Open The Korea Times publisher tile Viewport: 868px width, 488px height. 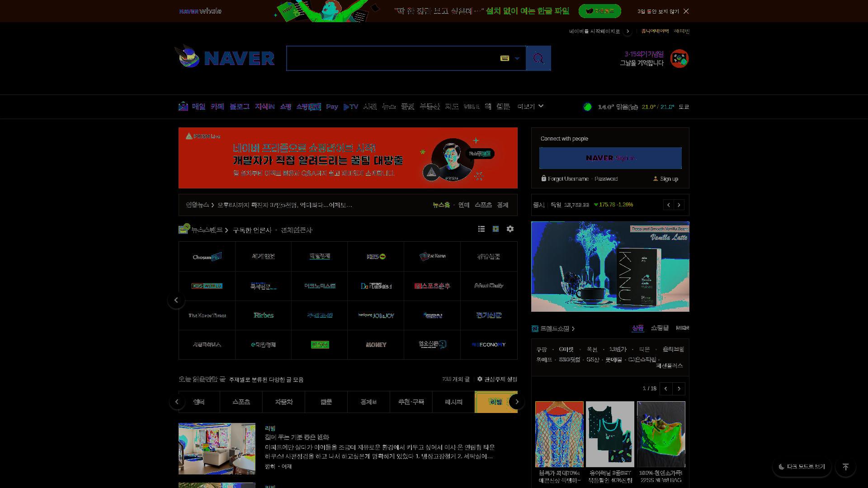207,315
